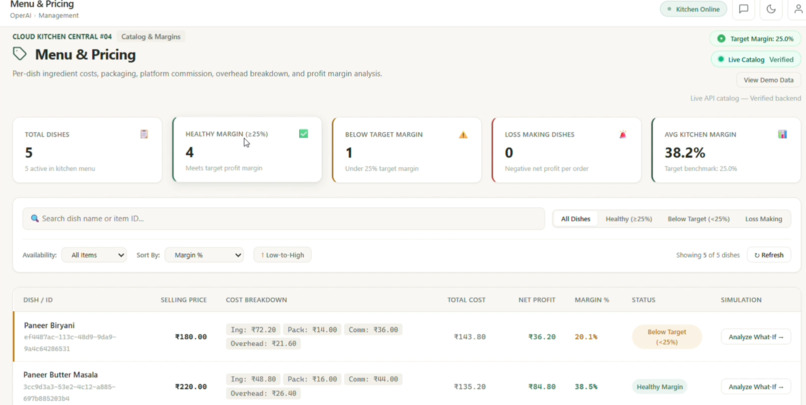Viewport: 806px width, 405px height.
Task: Select the Paneer Biryani dish name
Action: pyautogui.click(x=49, y=325)
